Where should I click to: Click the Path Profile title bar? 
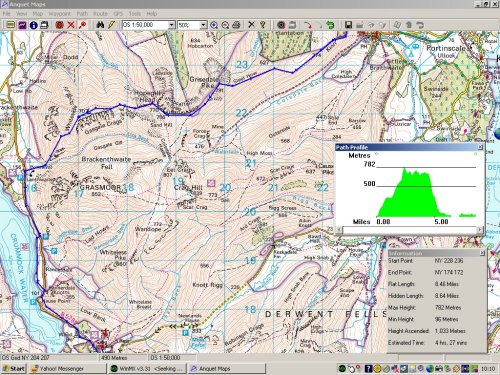tap(410, 147)
